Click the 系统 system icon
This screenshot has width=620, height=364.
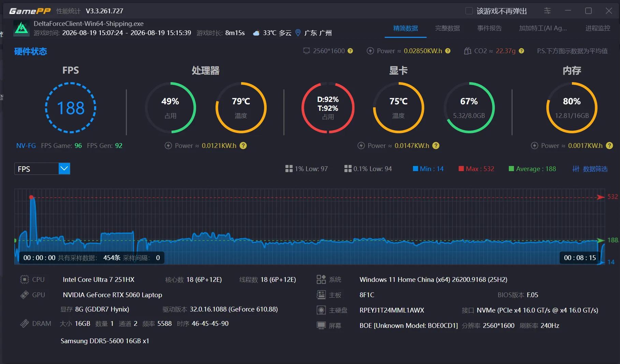click(x=321, y=279)
